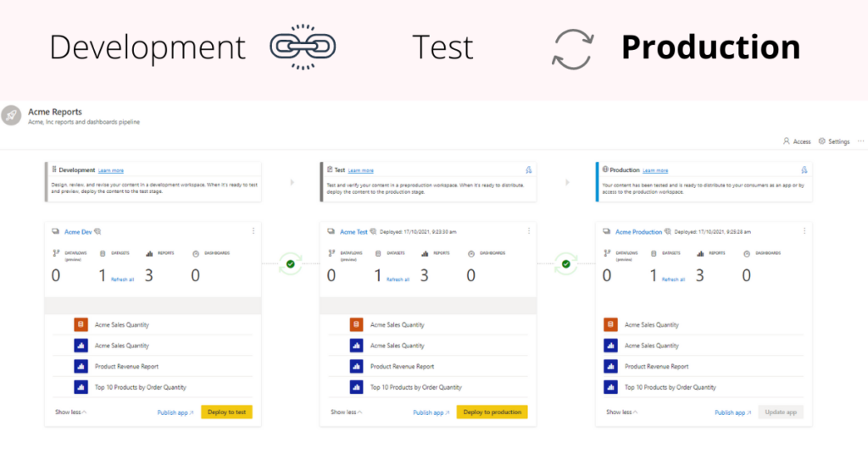Click the Deploy to test button
The width and height of the screenshot is (868, 454).
pyautogui.click(x=226, y=412)
